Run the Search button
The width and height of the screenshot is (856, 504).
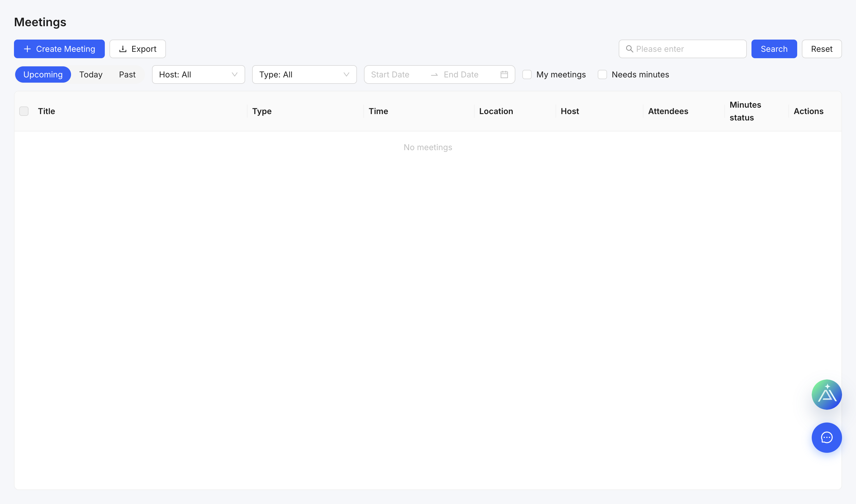774,49
